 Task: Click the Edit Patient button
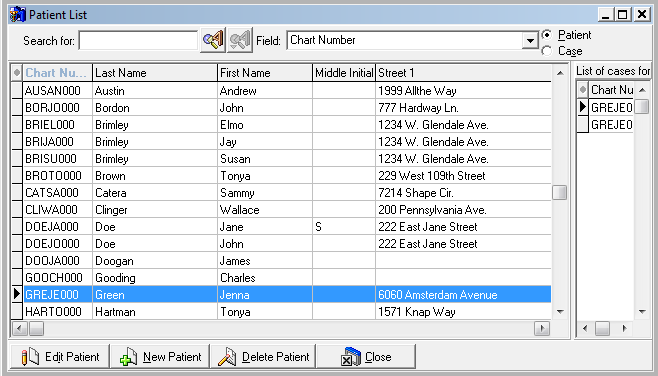pyautogui.click(x=60, y=357)
